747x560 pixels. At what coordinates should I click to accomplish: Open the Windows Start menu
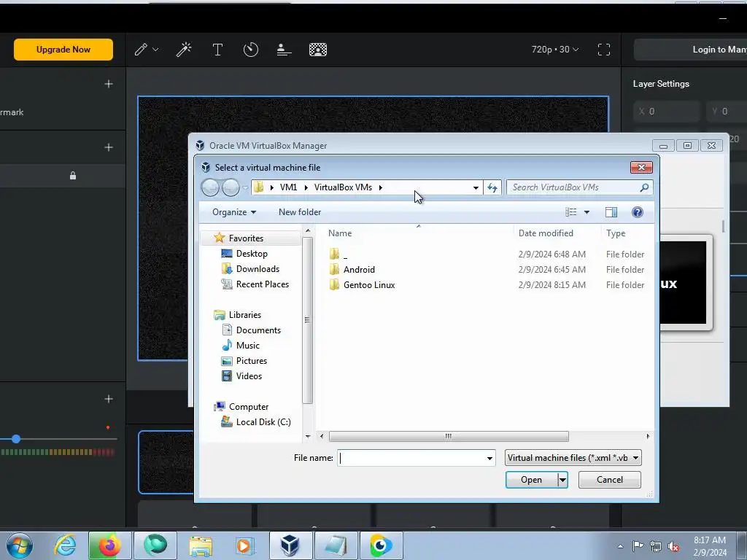(20, 545)
